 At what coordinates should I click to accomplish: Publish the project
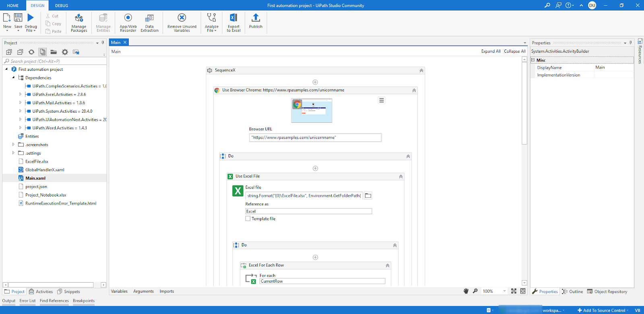point(256,21)
